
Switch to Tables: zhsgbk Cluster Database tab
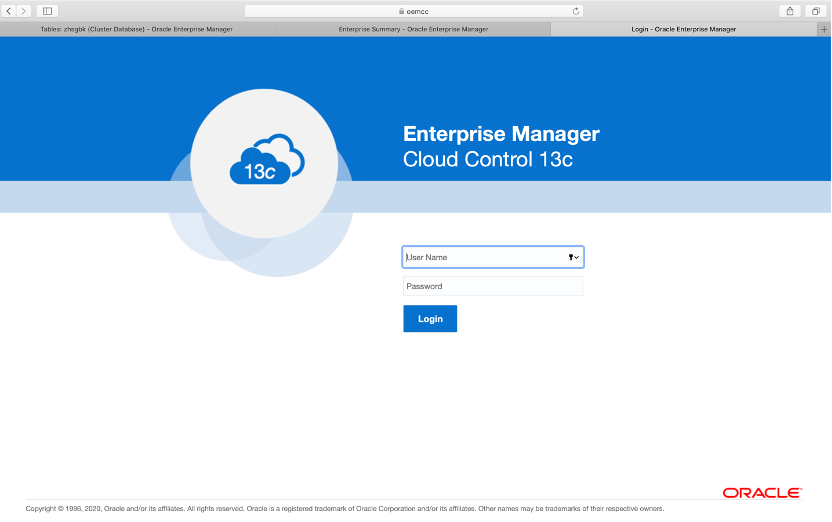(137, 29)
